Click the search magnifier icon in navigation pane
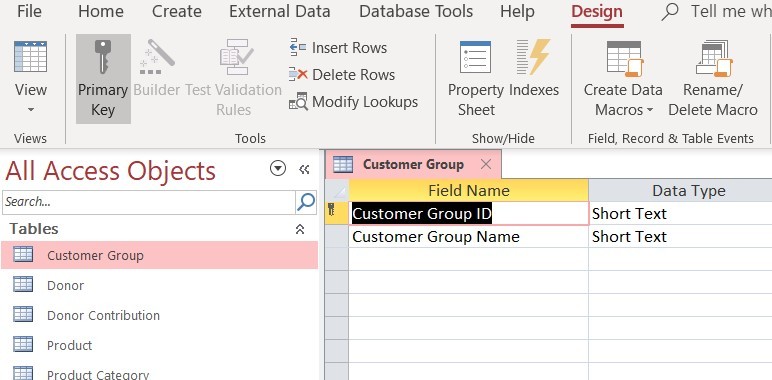This screenshot has width=772, height=380. (306, 202)
